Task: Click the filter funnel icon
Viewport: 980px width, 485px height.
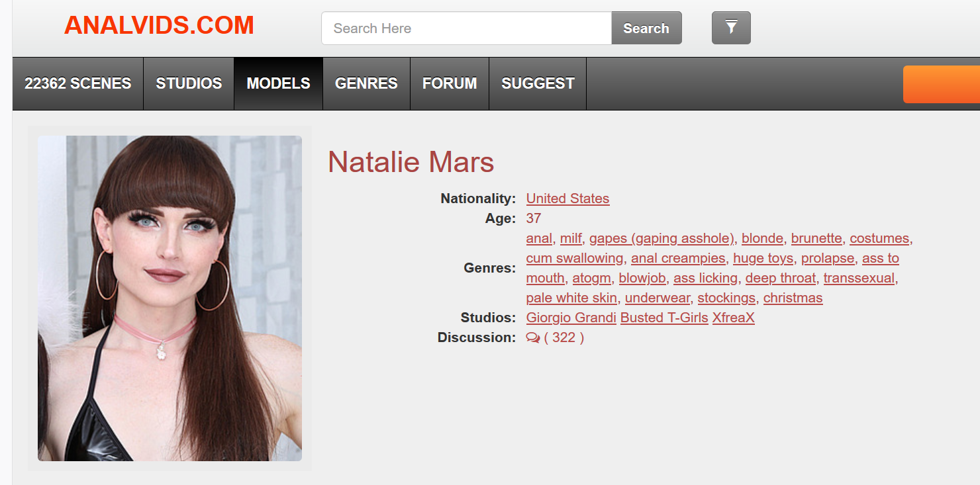Action: click(x=731, y=28)
